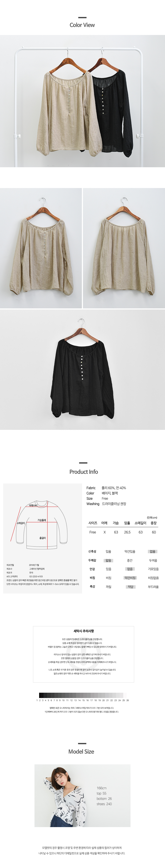Click the 어깨너비 label on the diagram
The image size is (165, 868).
click(33, 506)
